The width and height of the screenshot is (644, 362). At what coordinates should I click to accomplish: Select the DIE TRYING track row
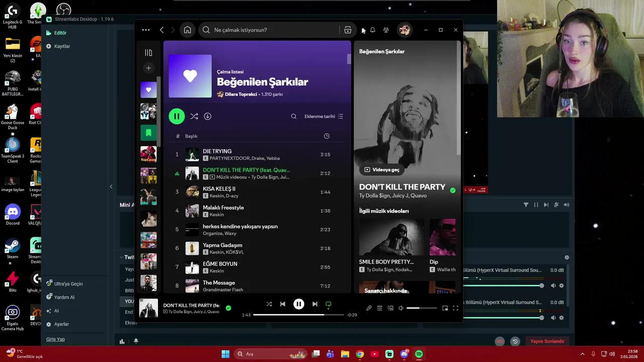click(257, 154)
